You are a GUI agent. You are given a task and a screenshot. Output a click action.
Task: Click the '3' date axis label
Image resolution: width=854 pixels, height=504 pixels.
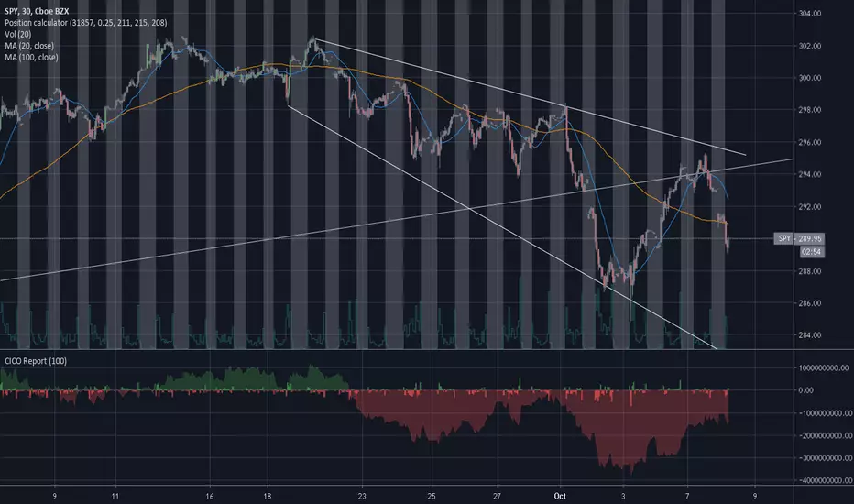pyautogui.click(x=623, y=496)
